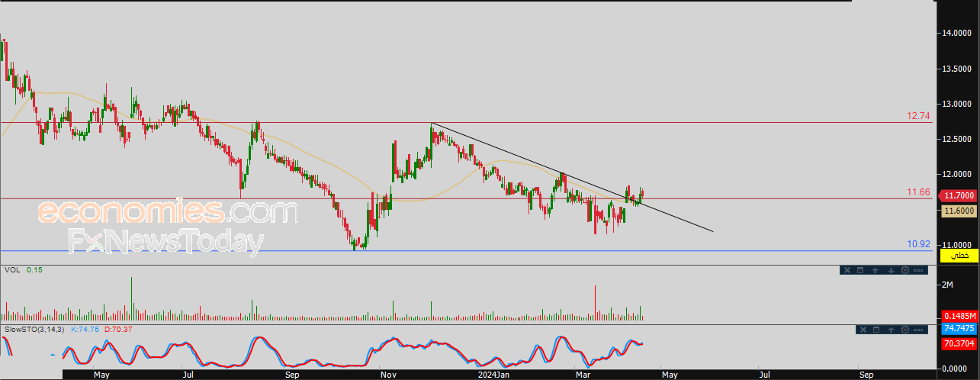Maximize the SlowSTO indicator panel
Viewport: 980px width, 380px height.
pos(876,329)
